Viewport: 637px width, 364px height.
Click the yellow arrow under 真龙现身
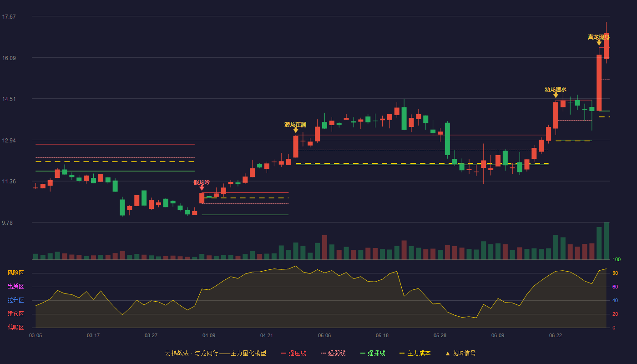599,43
